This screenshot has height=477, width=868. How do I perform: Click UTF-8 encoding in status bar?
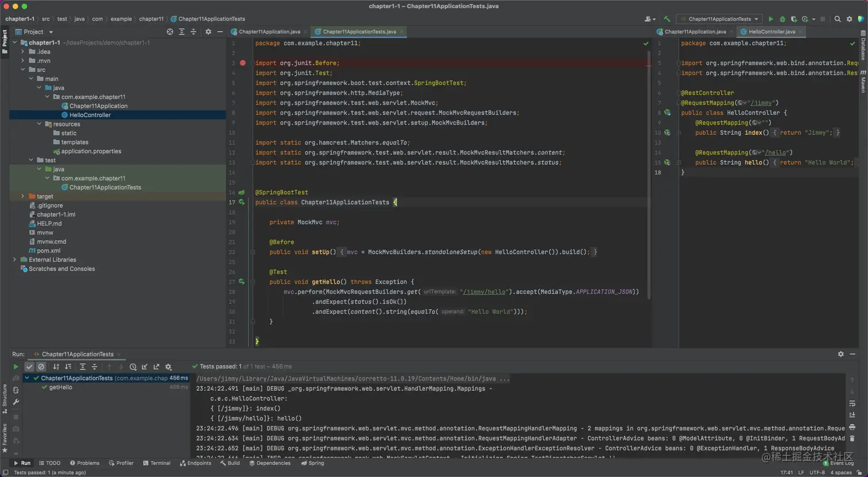point(817,472)
